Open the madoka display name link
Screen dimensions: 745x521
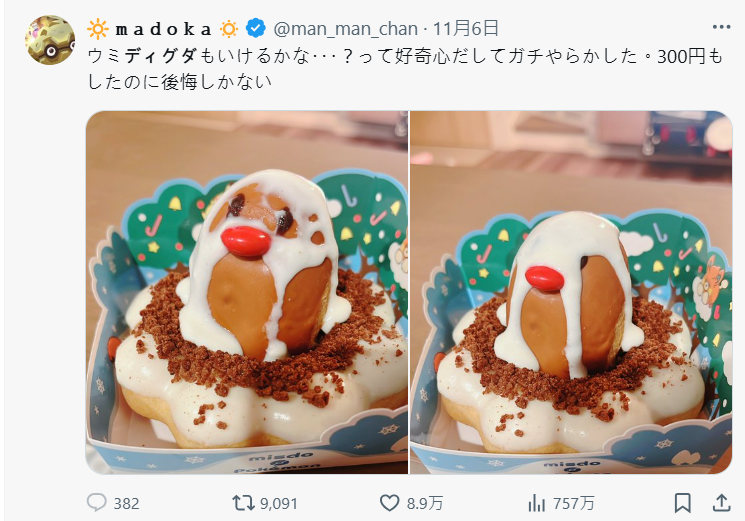163,29
